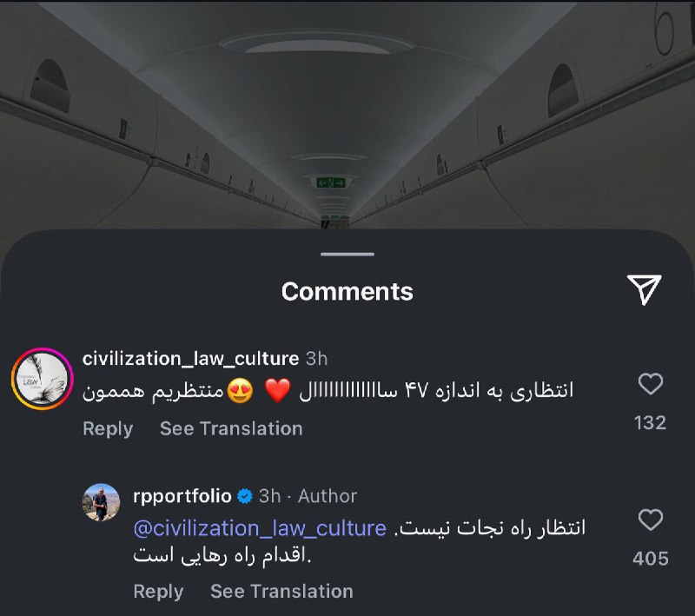View the 405 likes count
This screenshot has height=616, width=695.
[x=650, y=559]
